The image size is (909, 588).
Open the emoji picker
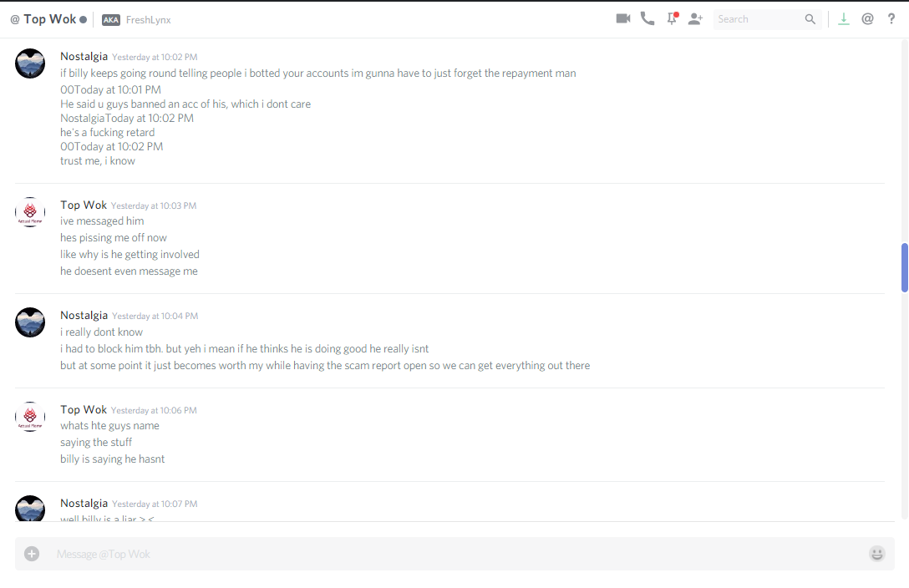[x=876, y=554]
